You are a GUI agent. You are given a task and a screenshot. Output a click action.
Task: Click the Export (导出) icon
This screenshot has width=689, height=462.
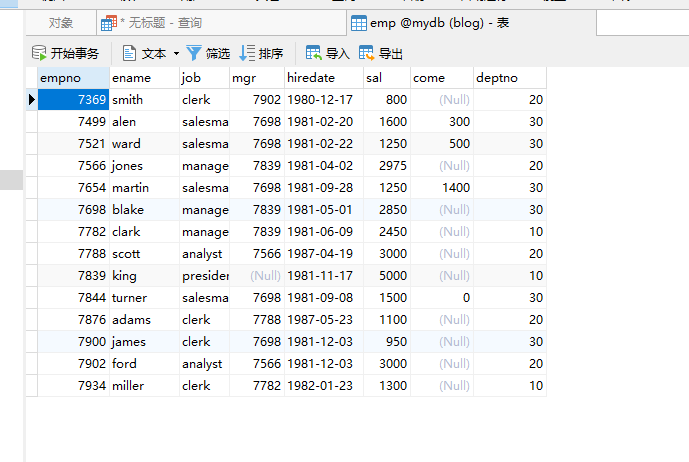coord(367,53)
